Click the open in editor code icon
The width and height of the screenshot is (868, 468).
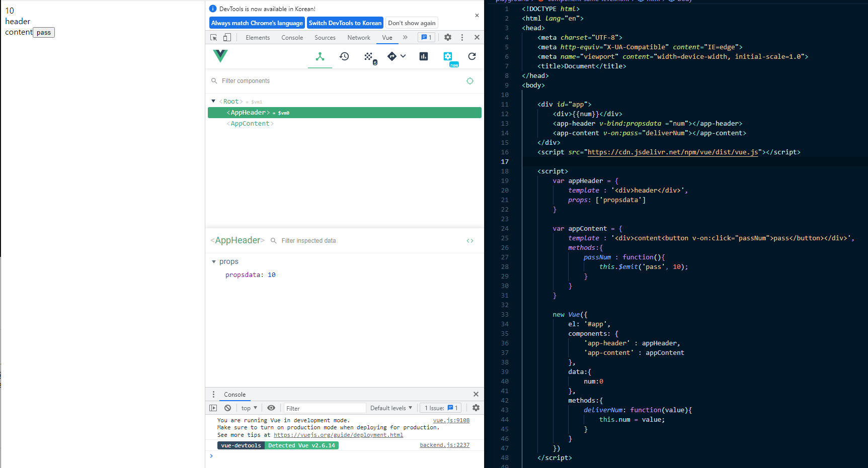pos(470,241)
